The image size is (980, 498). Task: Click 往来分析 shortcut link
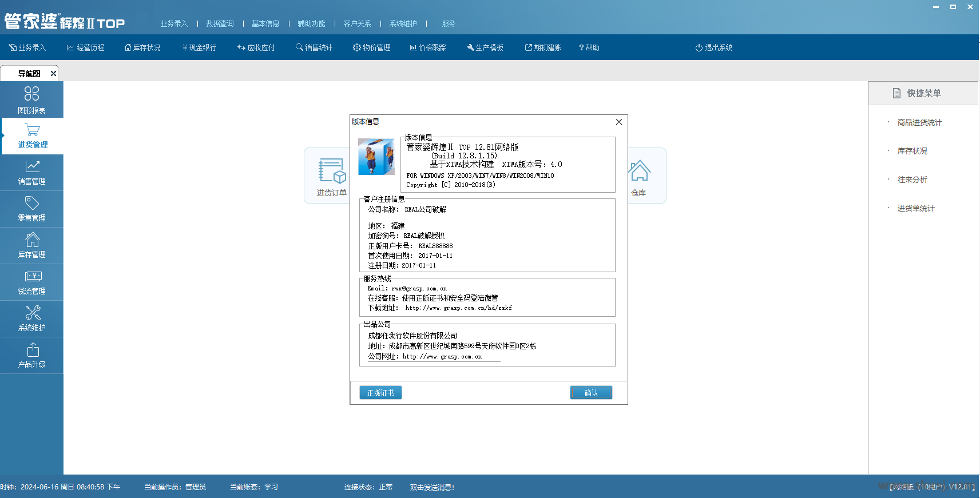[x=912, y=180]
